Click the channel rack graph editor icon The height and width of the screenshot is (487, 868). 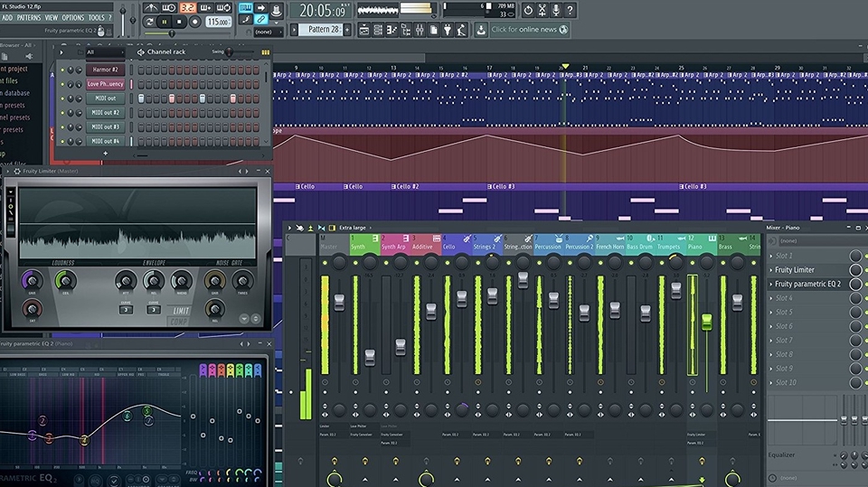pos(265,52)
